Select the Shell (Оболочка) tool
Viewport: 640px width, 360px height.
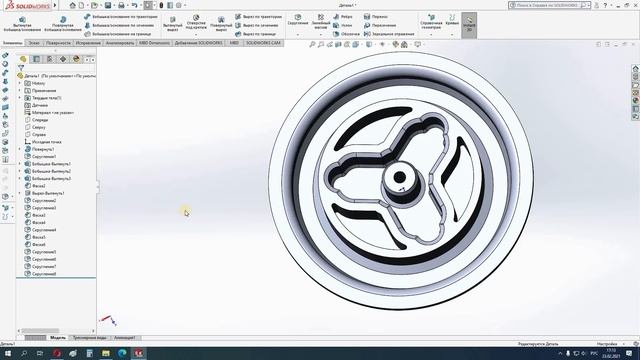click(346, 34)
